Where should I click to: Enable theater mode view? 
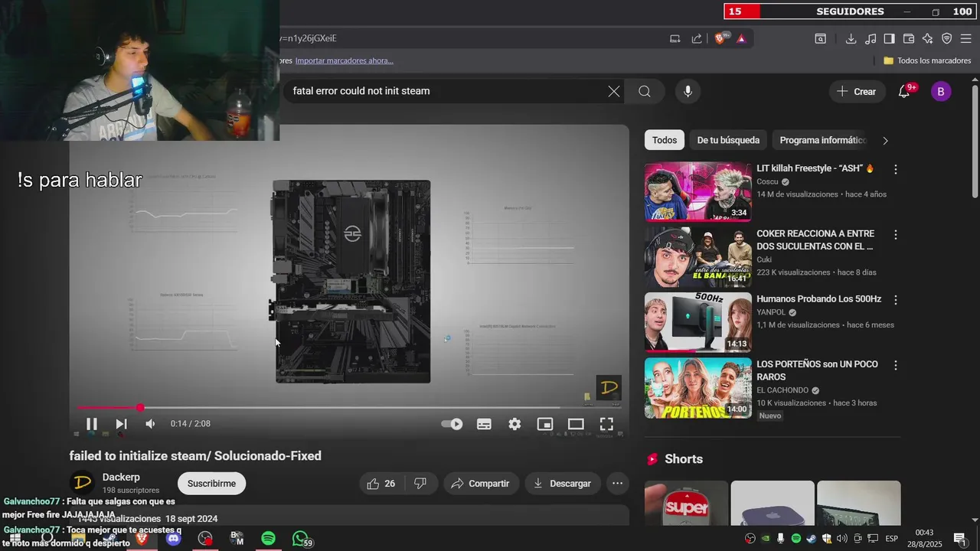[x=576, y=424]
